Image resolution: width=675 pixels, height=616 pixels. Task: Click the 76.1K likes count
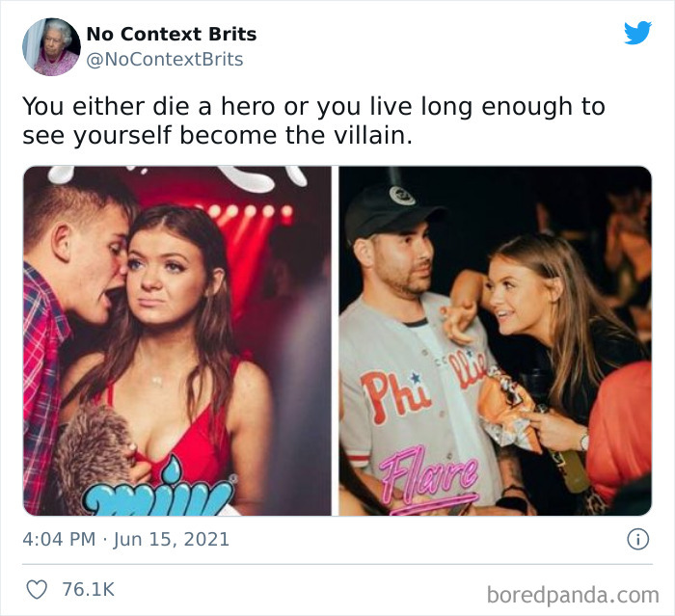click(x=89, y=589)
